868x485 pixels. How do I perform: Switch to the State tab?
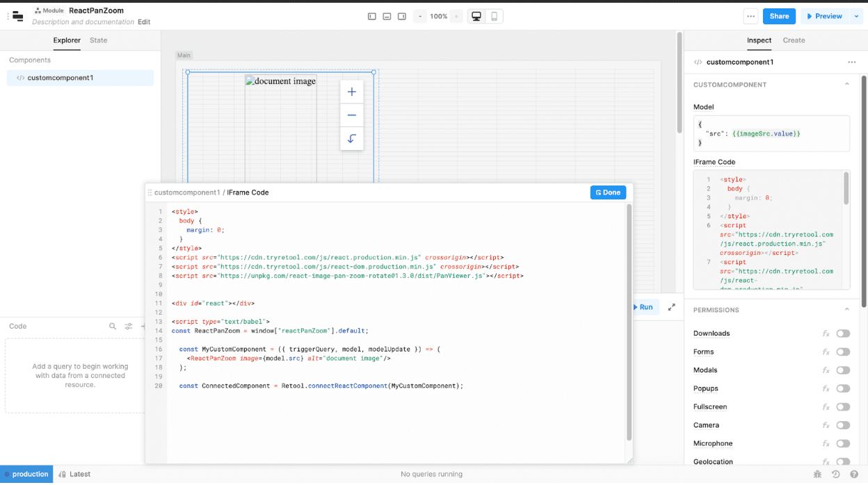(98, 40)
